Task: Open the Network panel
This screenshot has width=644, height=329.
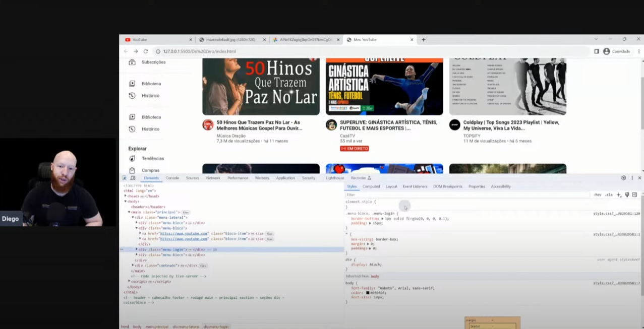Action: point(213,178)
